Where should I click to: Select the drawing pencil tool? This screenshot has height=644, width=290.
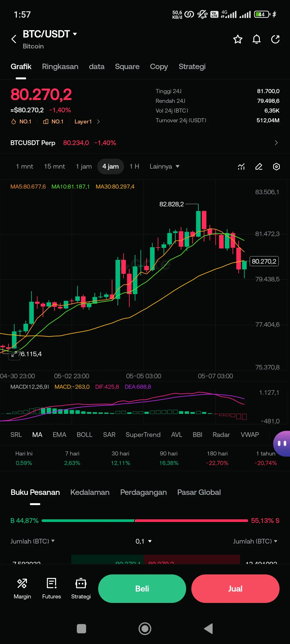pos(259,166)
